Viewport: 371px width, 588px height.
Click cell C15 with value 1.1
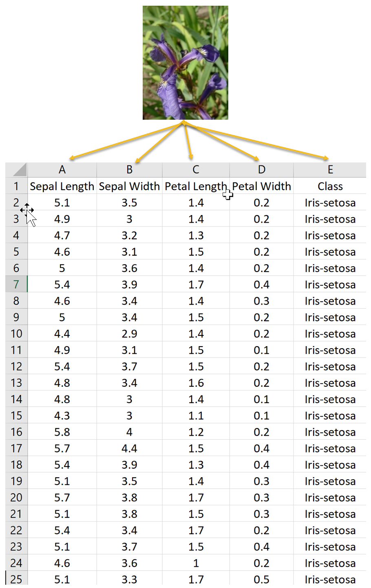(196, 415)
